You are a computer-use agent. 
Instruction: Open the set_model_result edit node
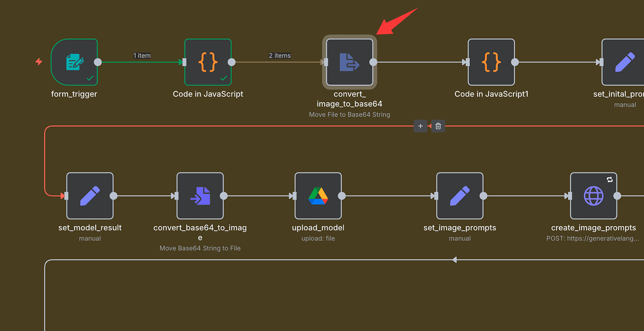coord(90,196)
